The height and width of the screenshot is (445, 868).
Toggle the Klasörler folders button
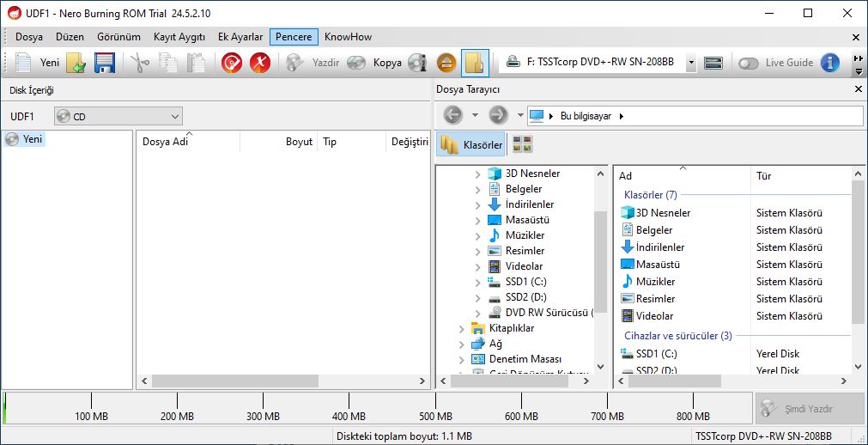point(471,145)
